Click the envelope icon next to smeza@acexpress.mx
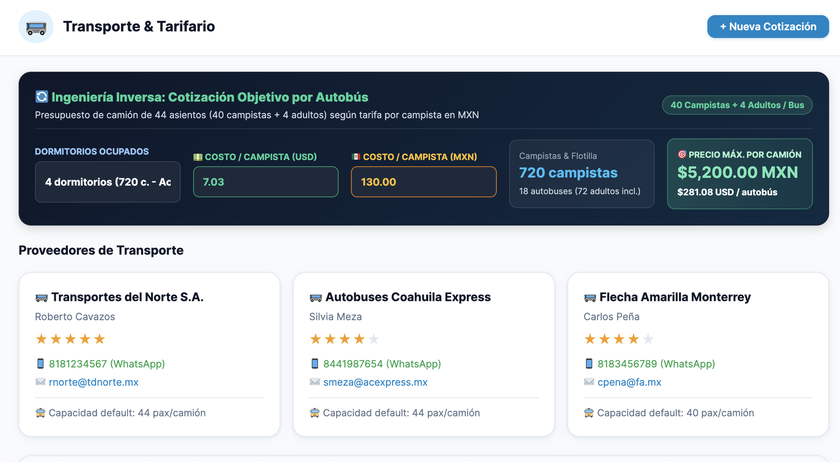The image size is (840, 462). 314,382
